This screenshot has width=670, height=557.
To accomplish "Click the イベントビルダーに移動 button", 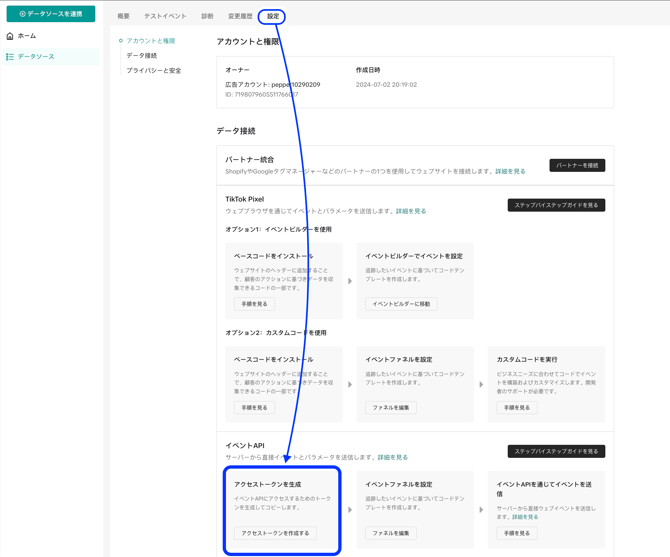I will [x=401, y=304].
